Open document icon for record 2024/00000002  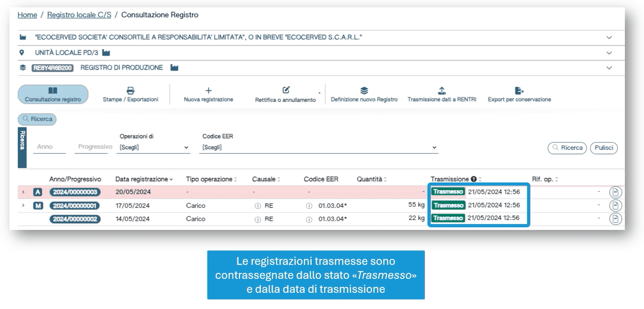pyautogui.click(x=615, y=219)
